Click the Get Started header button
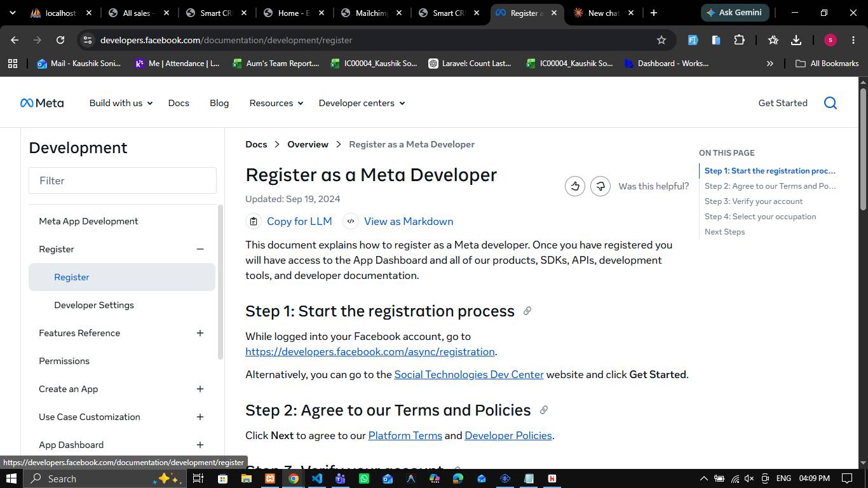The width and height of the screenshot is (868, 488). [x=783, y=103]
